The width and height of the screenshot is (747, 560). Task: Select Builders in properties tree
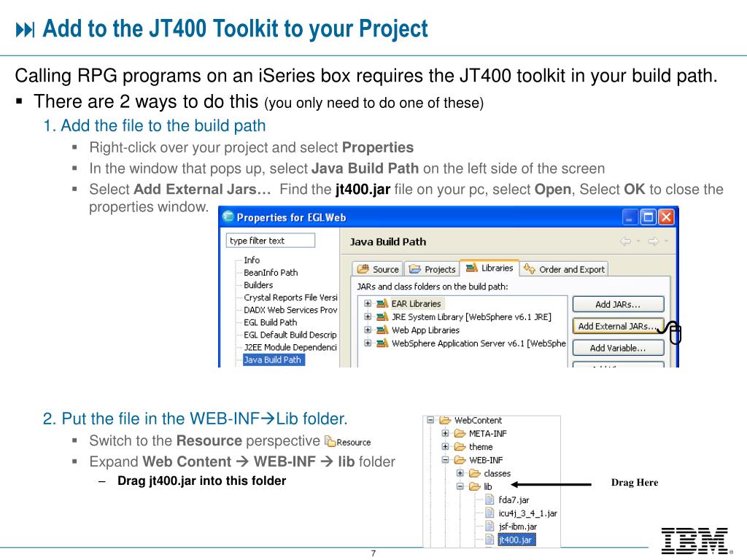[258, 285]
